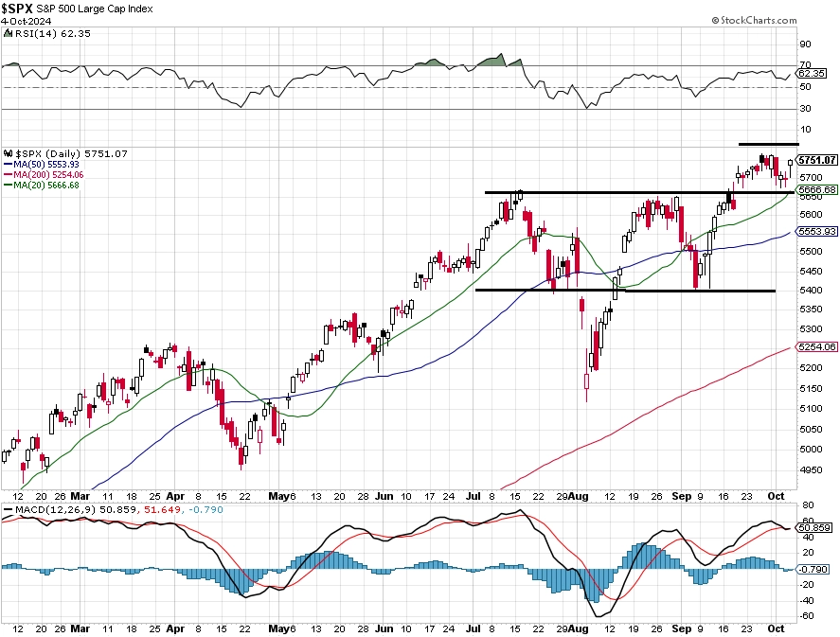Click the red 51.649 signal value in MACD label

pos(161,509)
